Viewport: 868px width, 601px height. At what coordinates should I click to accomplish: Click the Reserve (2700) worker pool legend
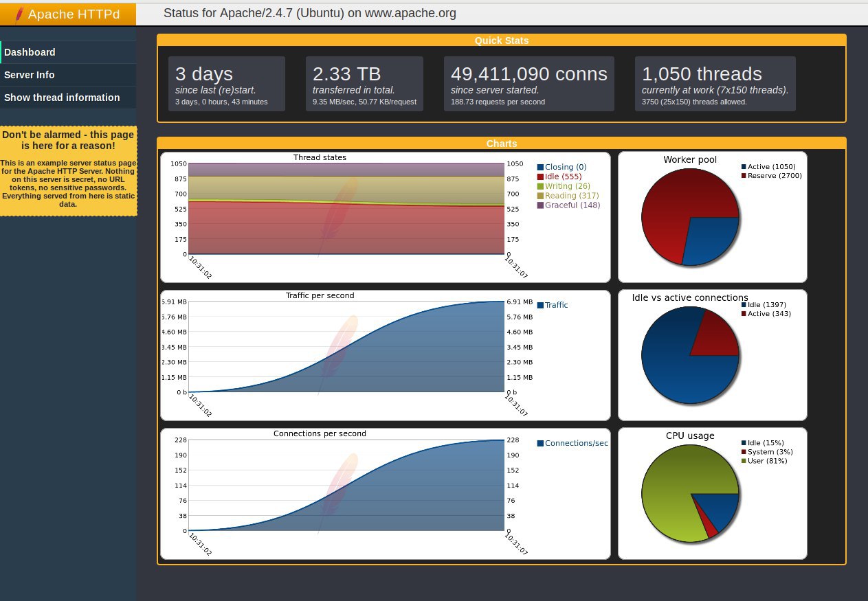tap(772, 175)
